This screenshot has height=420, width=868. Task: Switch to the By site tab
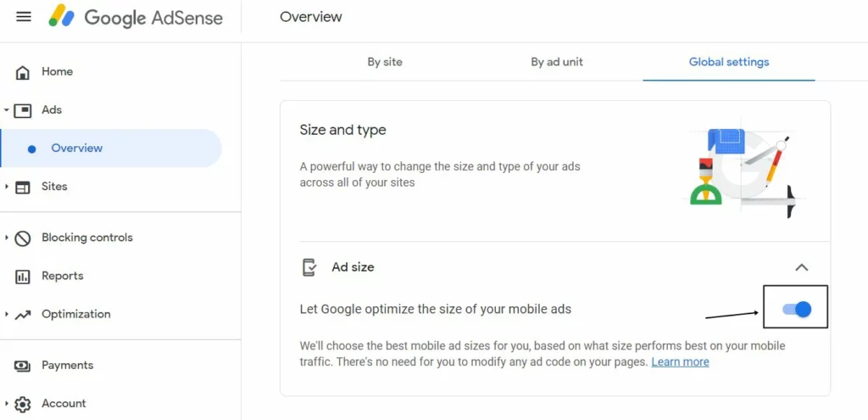pos(385,62)
